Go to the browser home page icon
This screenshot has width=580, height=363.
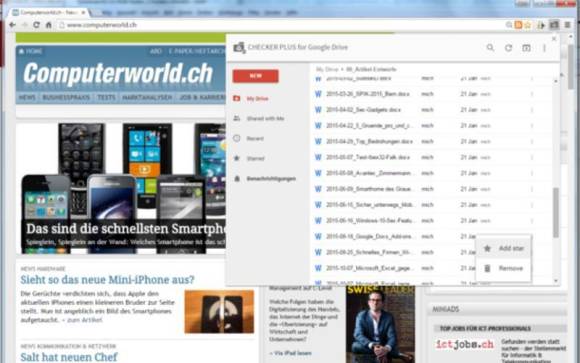(48, 25)
